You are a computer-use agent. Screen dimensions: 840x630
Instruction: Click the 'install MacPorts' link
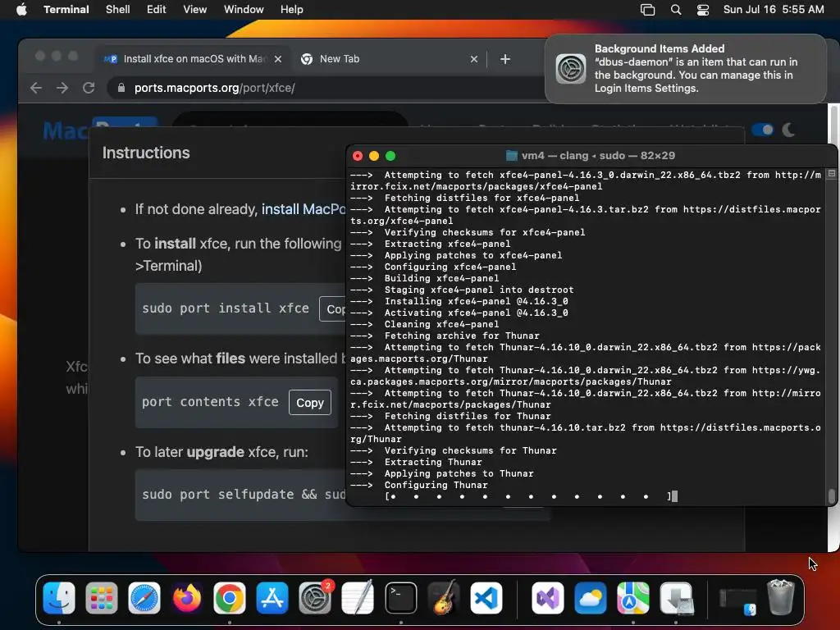304,209
